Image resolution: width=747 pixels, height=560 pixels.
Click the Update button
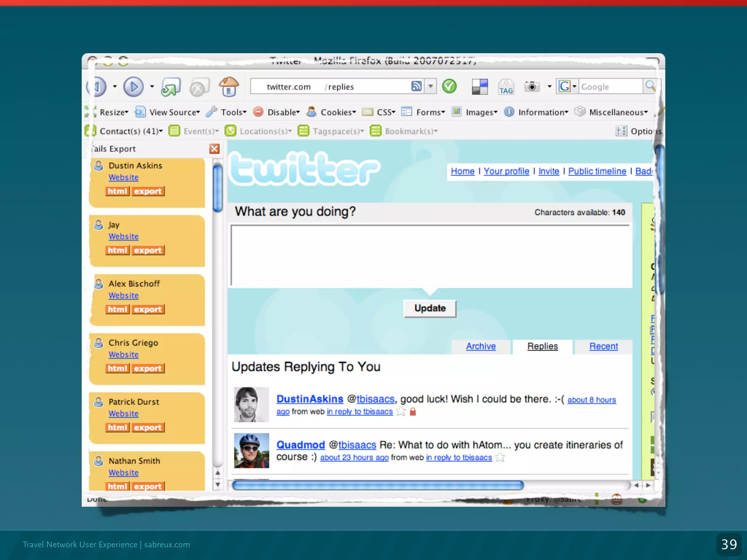pyautogui.click(x=430, y=308)
